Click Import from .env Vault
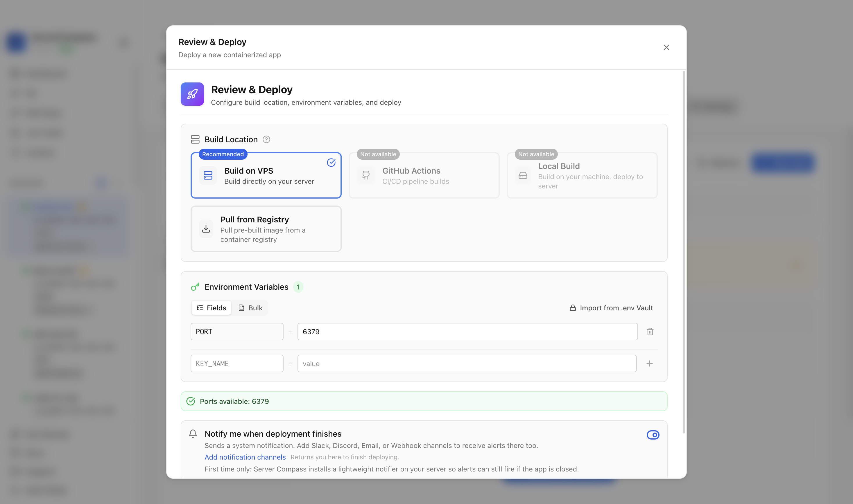The width and height of the screenshot is (853, 504). pos(611,308)
